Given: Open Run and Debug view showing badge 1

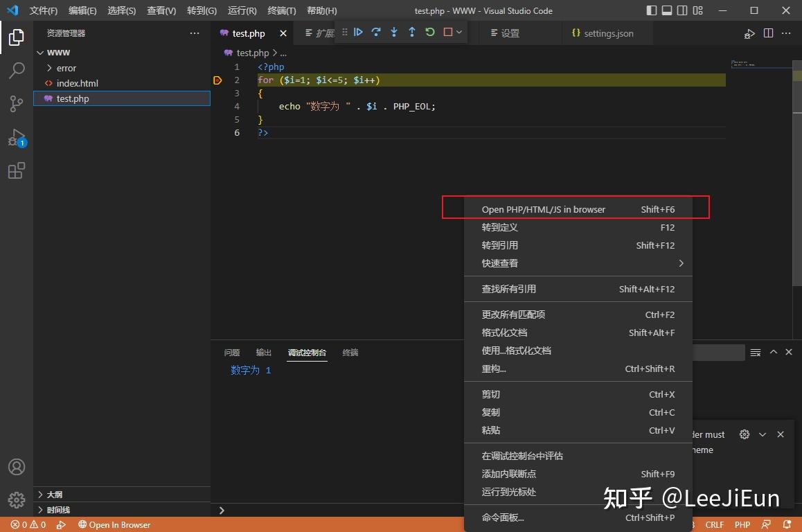Looking at the screenshot, I should 17,137.
